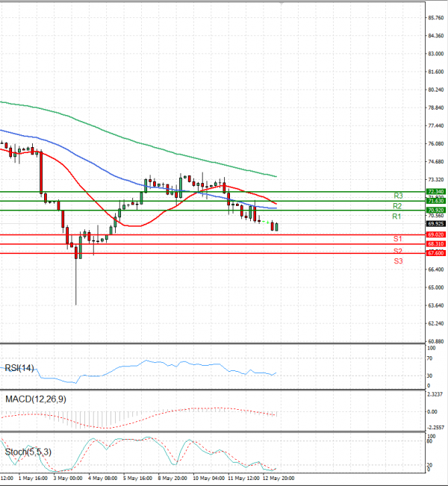Click the S1 support label
Viewport: 448px width, 486px height.
pos(398,239)
